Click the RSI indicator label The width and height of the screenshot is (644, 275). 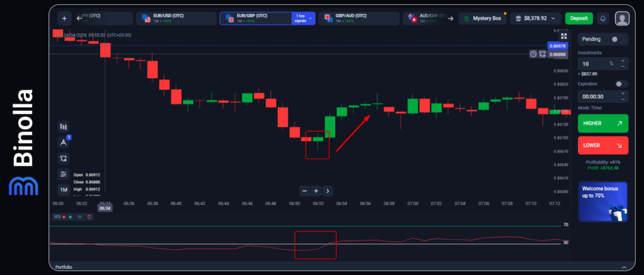pos(57,216)
